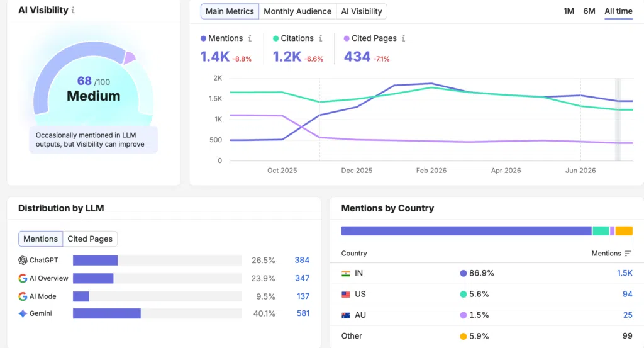This screenshot has height=348, width=644.
Task: Click the Cited Pages info icon
Action: 404,38
